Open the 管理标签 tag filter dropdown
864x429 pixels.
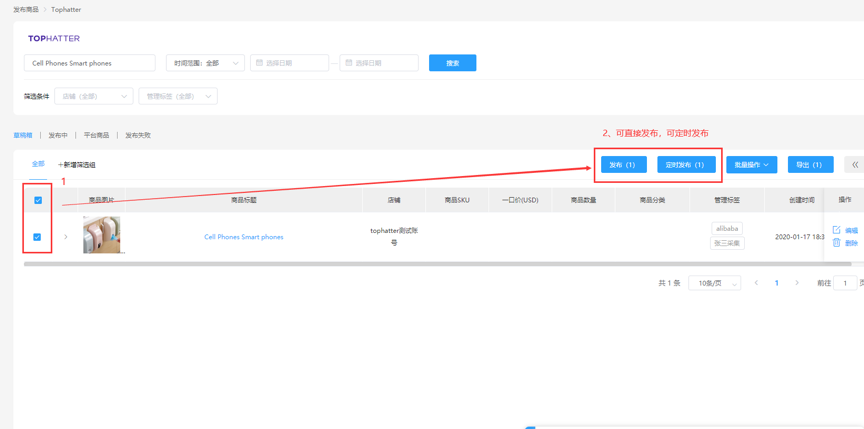click(x=178, y=97)
